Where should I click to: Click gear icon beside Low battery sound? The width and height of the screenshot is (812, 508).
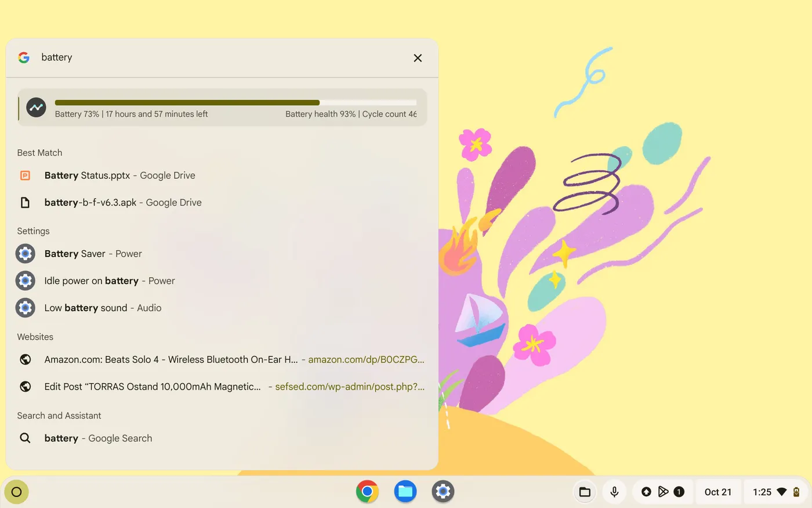25,308
